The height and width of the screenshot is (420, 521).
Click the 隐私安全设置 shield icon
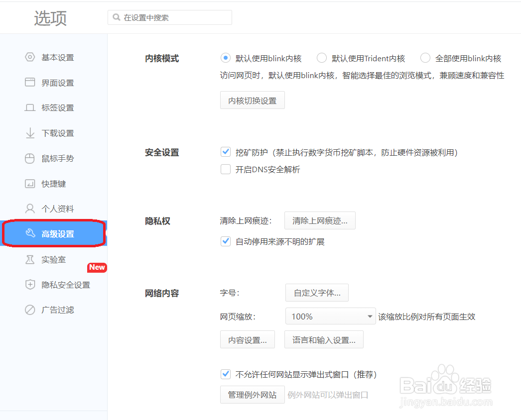click(x=30, y=285)
